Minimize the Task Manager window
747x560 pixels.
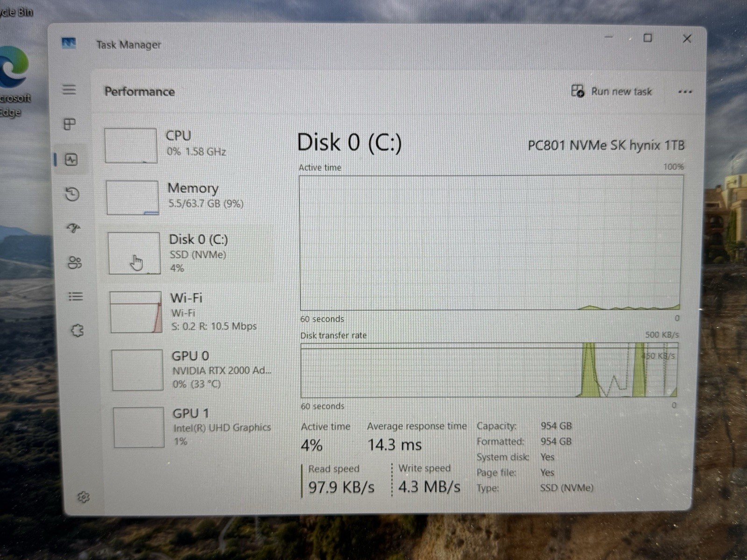pos(609,37)
